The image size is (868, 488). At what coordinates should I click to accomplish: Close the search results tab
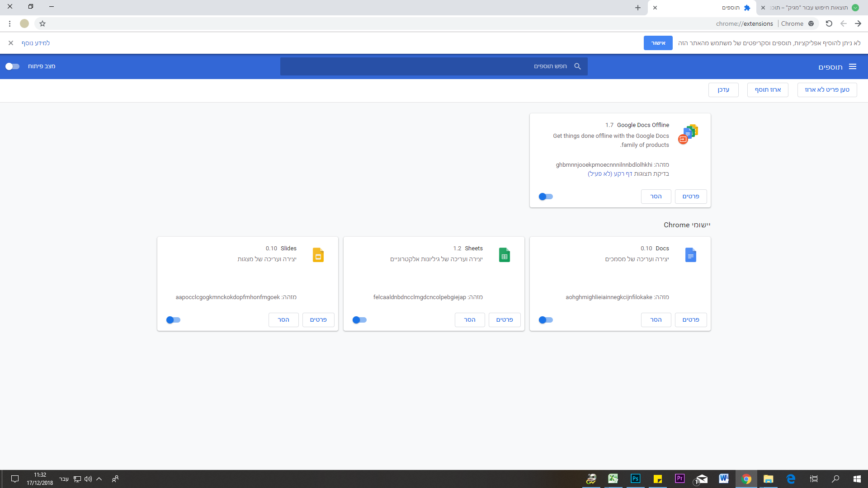pos(763,8)
